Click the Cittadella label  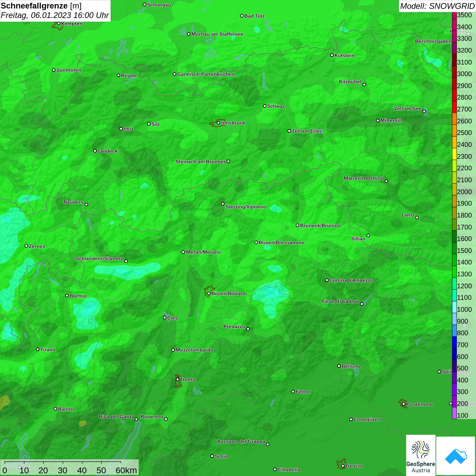click(289, 470)
